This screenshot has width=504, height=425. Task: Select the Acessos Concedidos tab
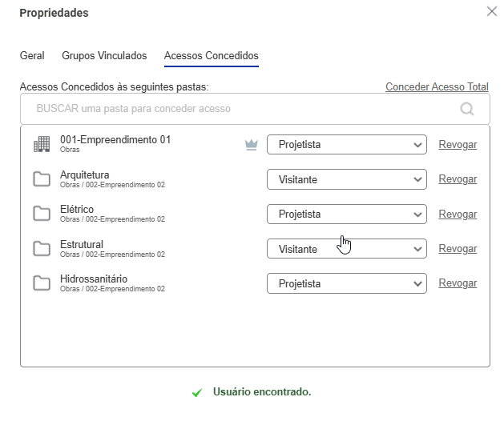212,55
